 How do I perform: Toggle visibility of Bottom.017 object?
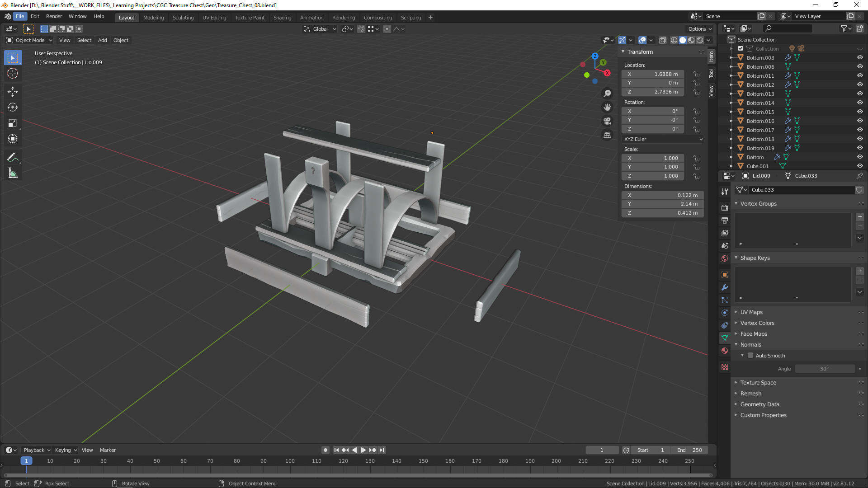point(860,130)
